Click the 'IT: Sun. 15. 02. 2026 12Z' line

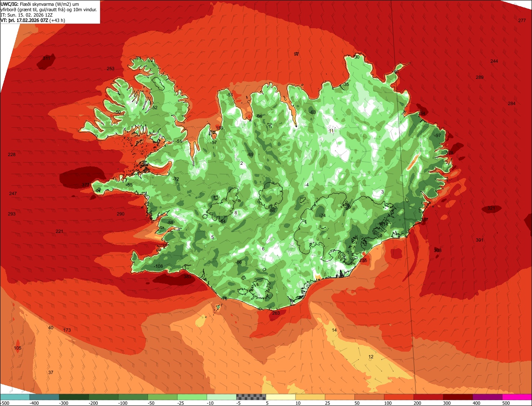(27, 15)
